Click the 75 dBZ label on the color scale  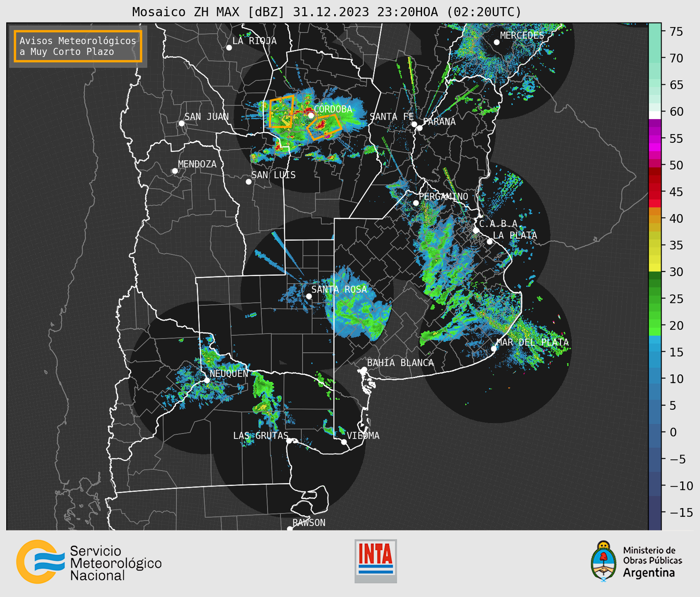676,32
